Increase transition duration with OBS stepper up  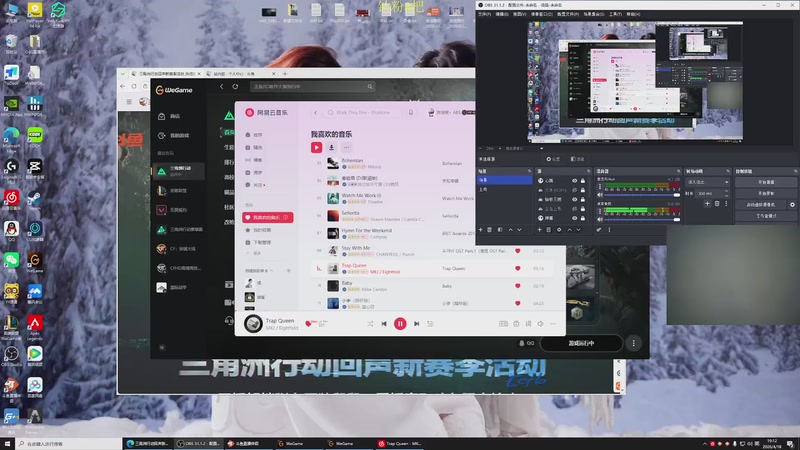pos(727,192)
